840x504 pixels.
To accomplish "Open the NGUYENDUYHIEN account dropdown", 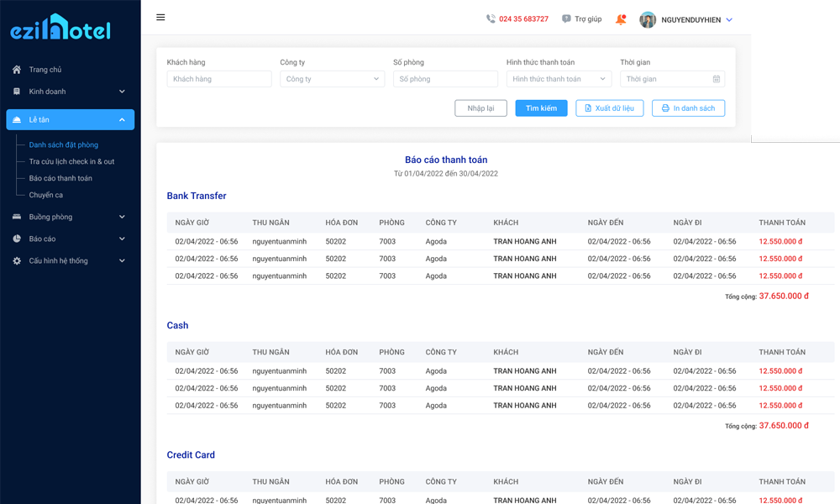I will click(728, 19).
